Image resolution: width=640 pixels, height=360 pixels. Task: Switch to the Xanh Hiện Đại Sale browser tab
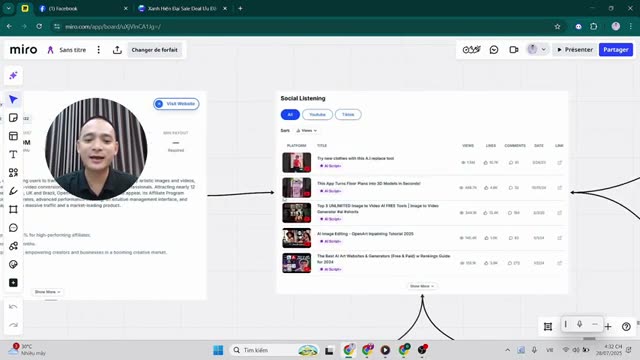[182, 9]
